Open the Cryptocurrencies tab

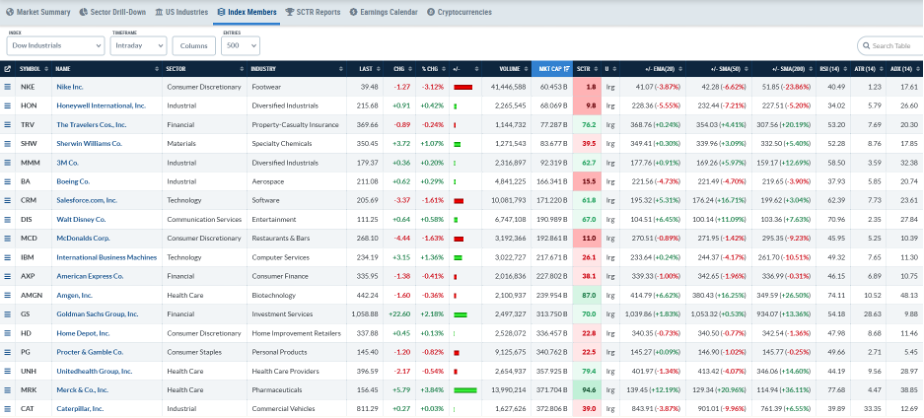tap(459, 12)
